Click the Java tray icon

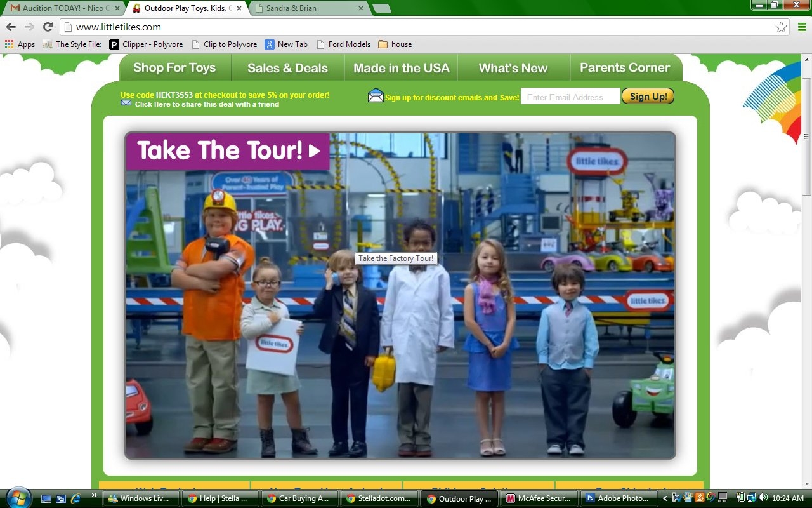tap(700, 497)
